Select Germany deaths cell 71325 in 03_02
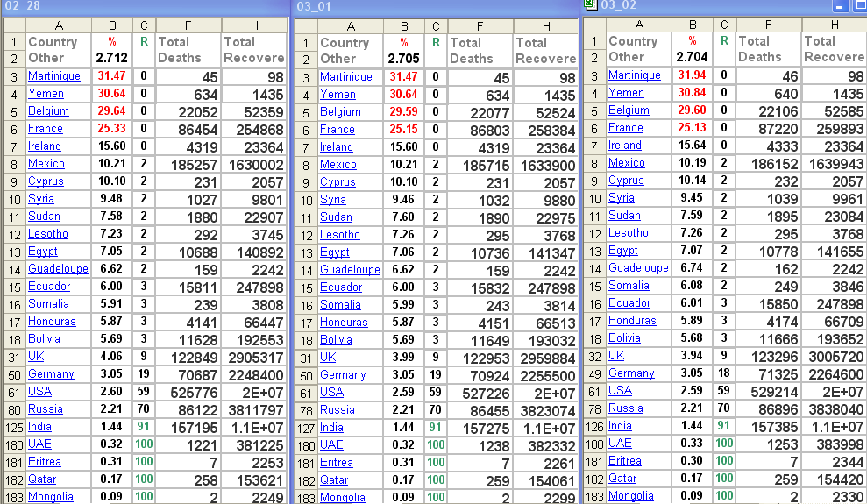This screenshot has width=867, height=504. [769, 374]
